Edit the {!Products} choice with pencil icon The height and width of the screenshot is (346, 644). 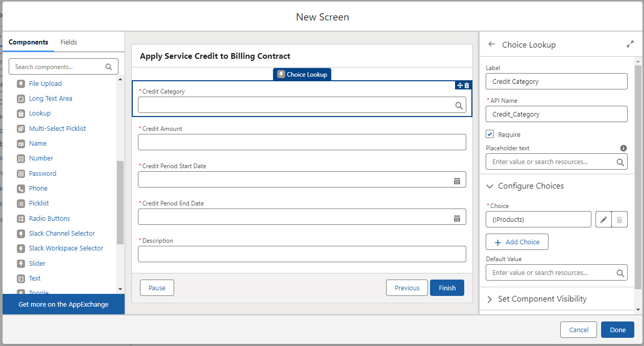pos(604,220)
